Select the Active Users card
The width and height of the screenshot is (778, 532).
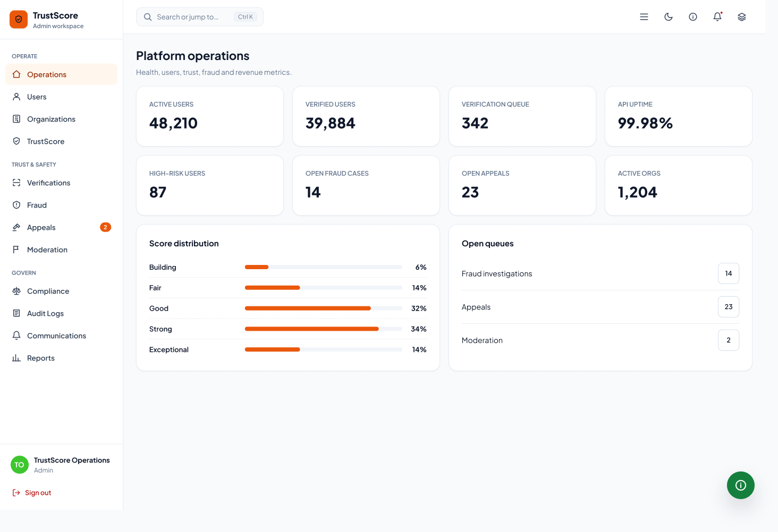pyautogui.click(x=210, y=116)
